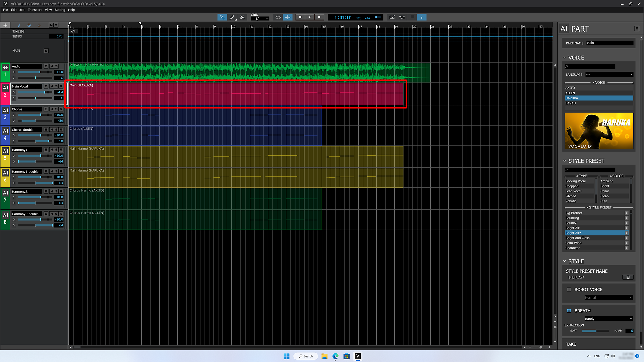The width and height of the screenshot is (644, 362).
Task: Adjust the Exhalation soft/hard slider
Action: click(596, 331)
